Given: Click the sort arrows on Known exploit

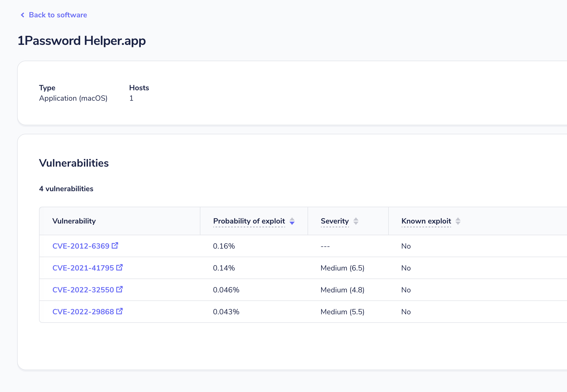Looking at the screenshot, I should pyautogui.click(x=458, y=221).
